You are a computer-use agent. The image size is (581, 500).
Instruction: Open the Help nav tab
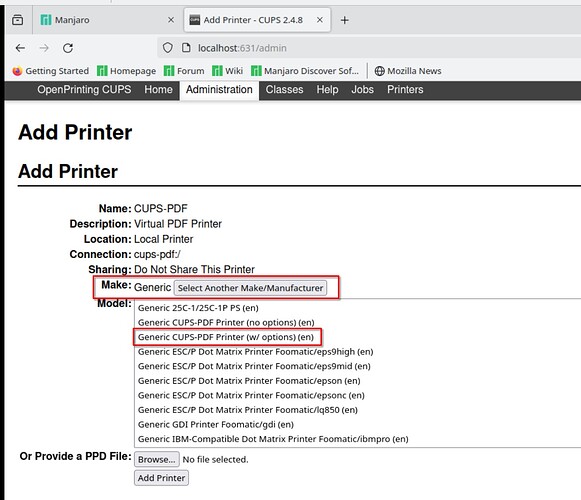[327, 90]
